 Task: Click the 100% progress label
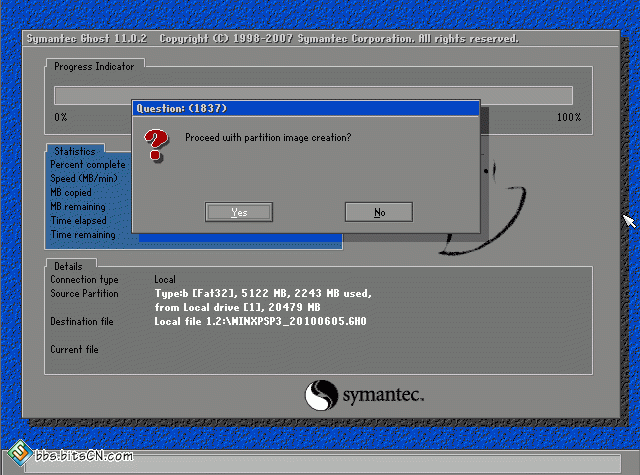(x=569, y=118)
